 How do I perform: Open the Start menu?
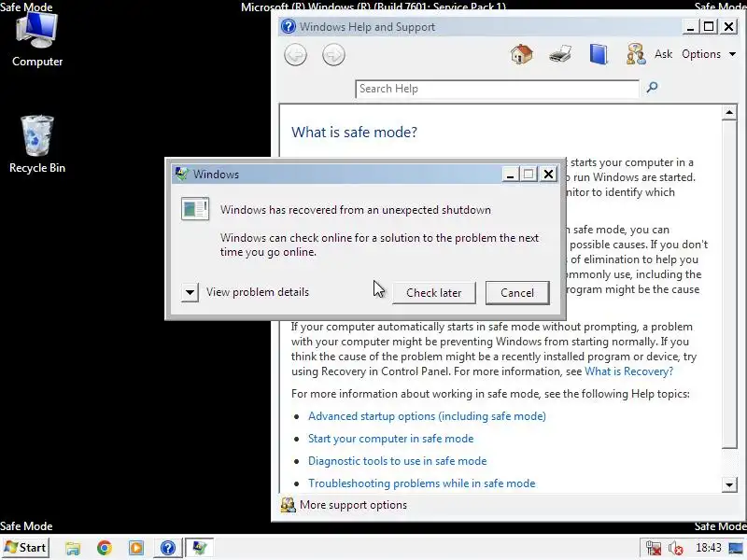click(x=25, y=548)
